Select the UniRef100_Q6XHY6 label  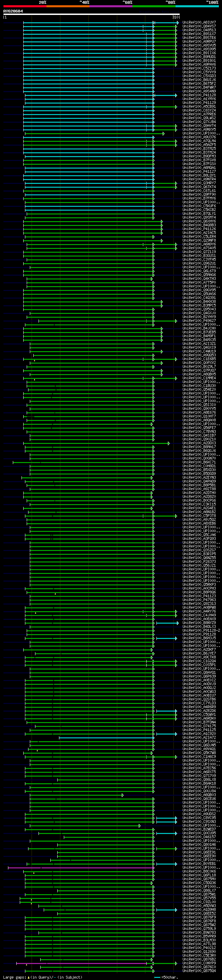tap(199, 221)
